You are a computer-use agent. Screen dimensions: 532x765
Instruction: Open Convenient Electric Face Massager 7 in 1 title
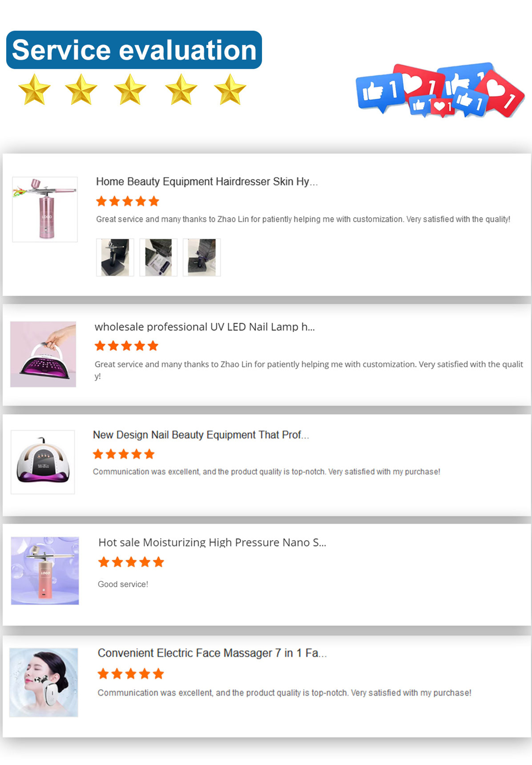point(212,653)
